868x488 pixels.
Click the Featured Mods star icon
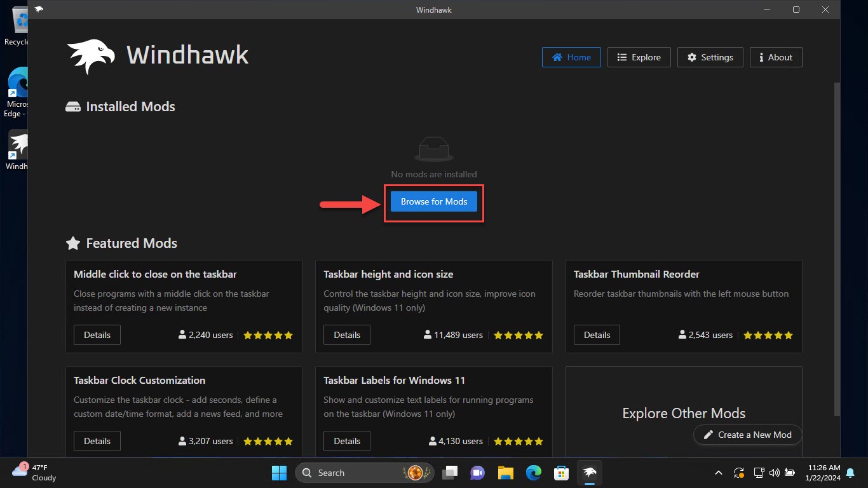click(x=73, y=243)
